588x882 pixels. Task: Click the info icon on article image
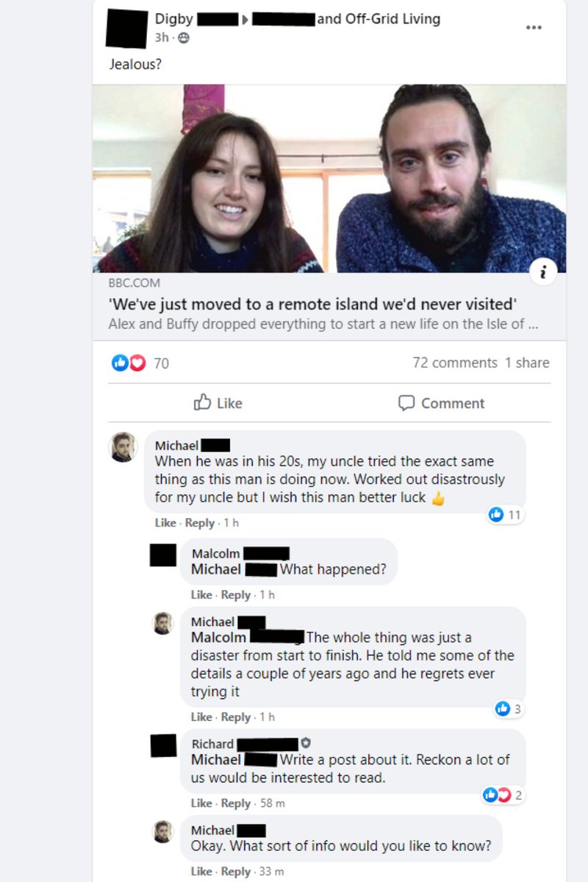pyautogui.click(x=543, y=272)
